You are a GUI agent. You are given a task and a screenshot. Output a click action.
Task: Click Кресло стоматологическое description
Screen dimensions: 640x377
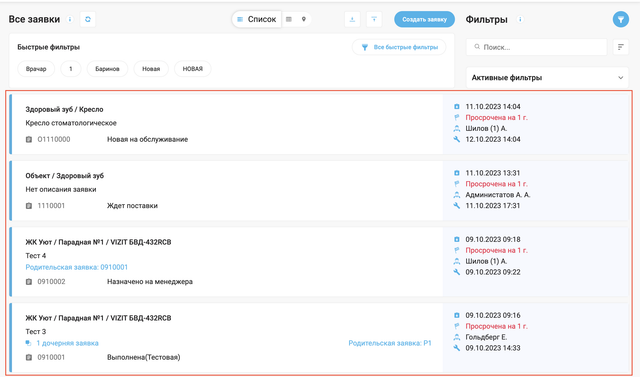coord(71,123)
